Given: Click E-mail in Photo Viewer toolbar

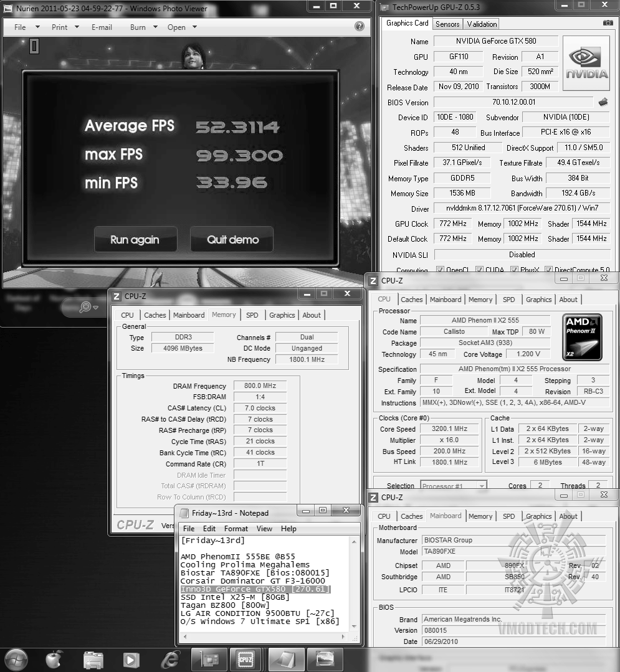Looking at the screenshot, I should click(102, 27).
